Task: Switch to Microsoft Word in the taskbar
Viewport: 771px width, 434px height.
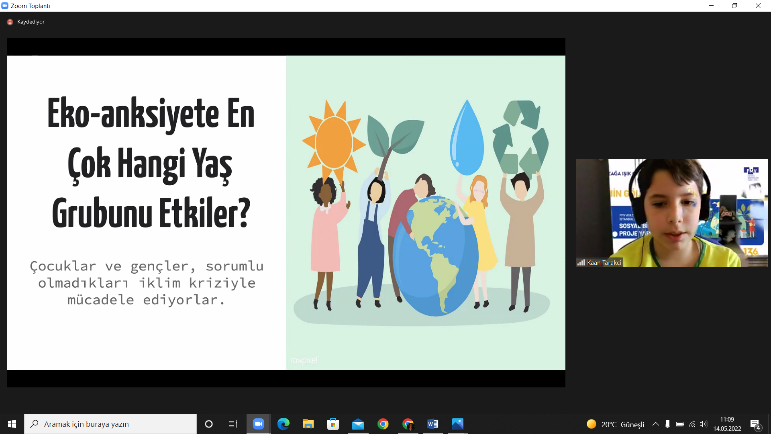Action: click(433, 424)
